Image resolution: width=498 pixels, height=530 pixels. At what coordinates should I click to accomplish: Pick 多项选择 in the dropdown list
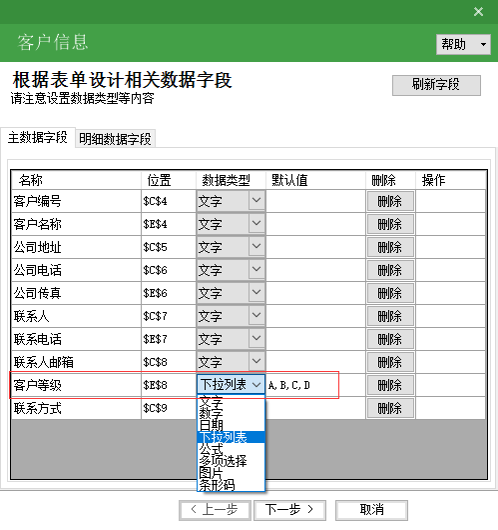point(231,461)
